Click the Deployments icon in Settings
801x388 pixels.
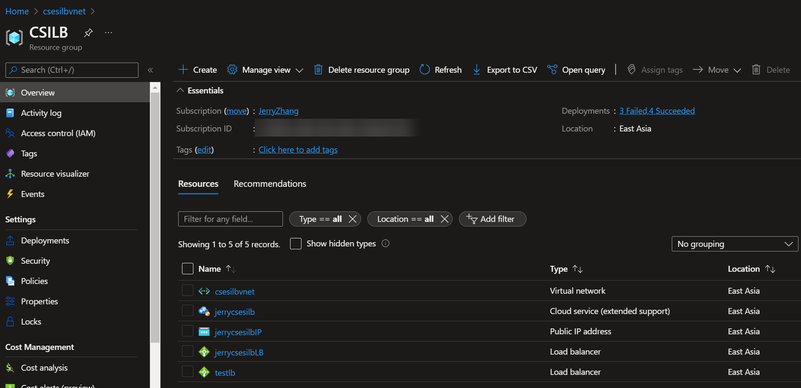point(10,241)
